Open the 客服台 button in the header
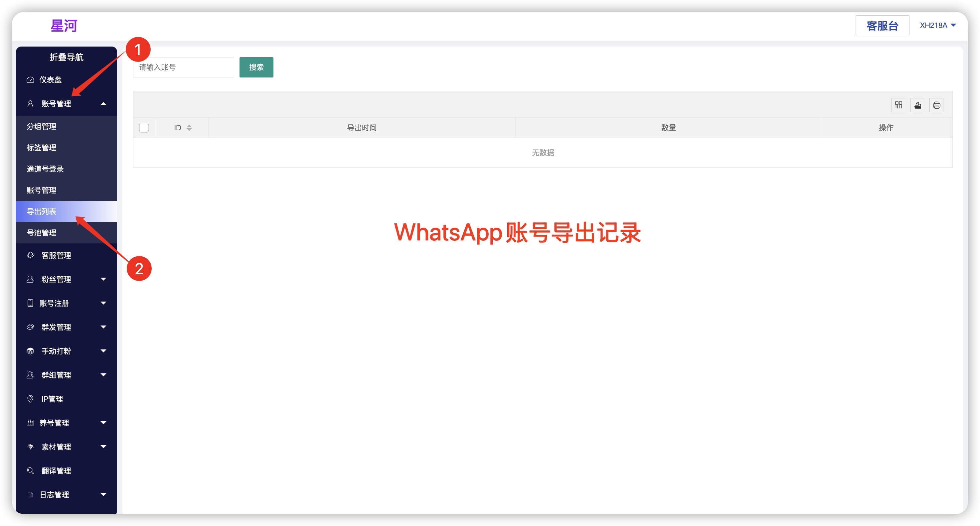The height and width of the screenshot is (526, 980). coord(882,26)
